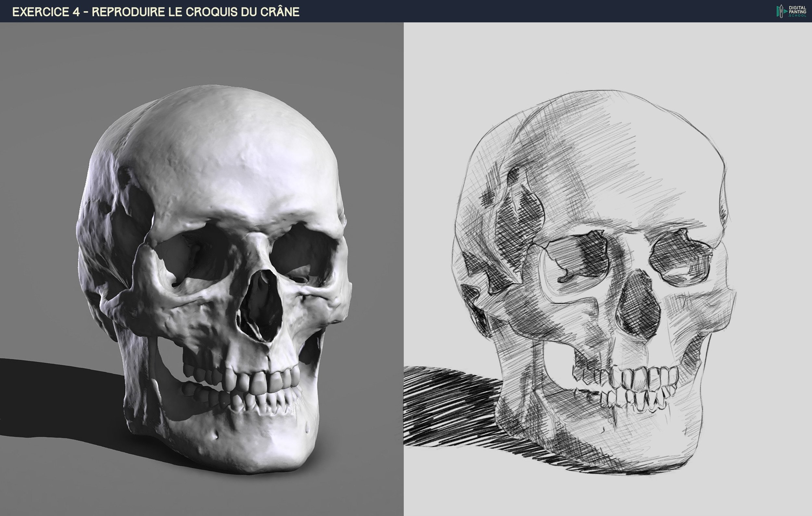Click the word 'EXERCICE' in the header

(41, 12)
